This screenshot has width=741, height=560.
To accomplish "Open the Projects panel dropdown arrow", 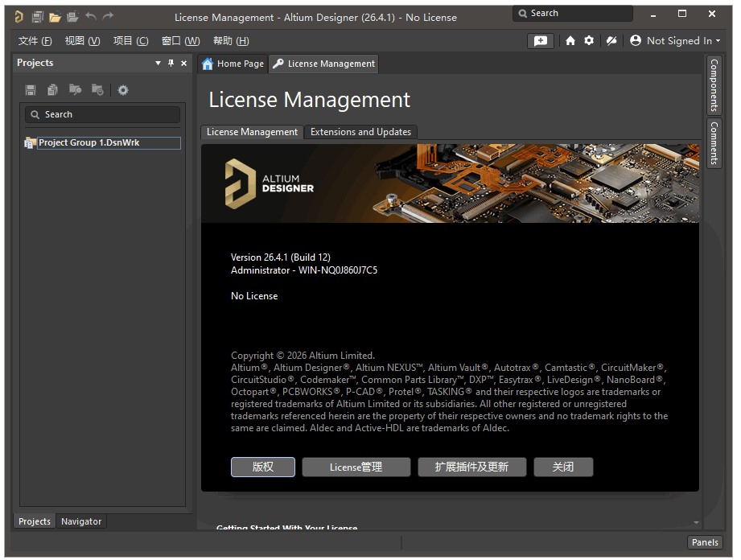I will tap(158, 63).
